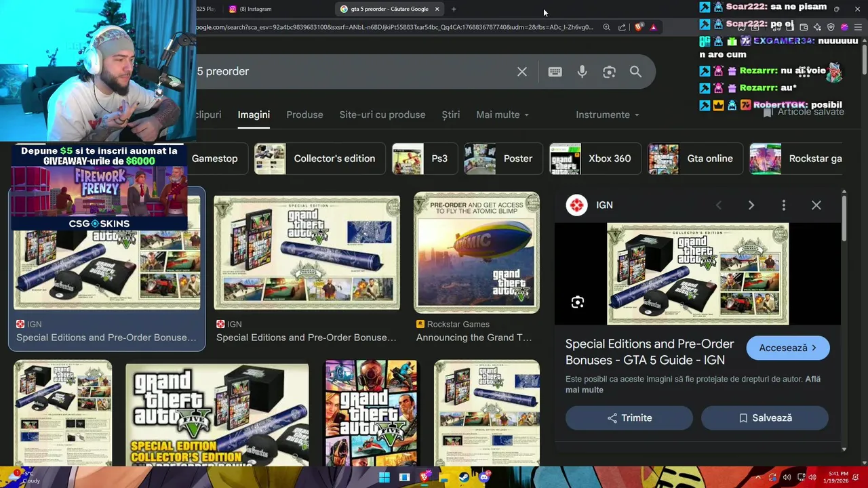Image resolution: width=868 pixels, height=488 pixels.
Task: Click the Salvează button
Action: [765, 418]
